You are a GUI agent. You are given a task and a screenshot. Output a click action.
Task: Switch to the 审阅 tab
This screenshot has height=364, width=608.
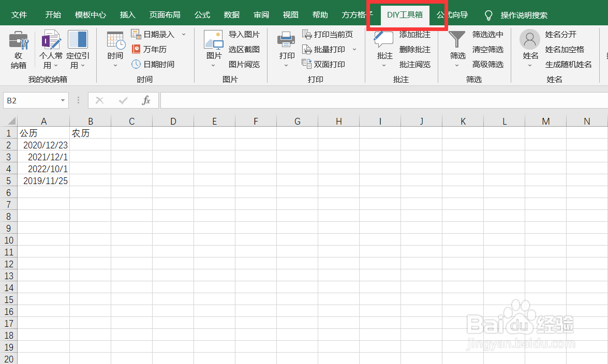click(261, 14)
